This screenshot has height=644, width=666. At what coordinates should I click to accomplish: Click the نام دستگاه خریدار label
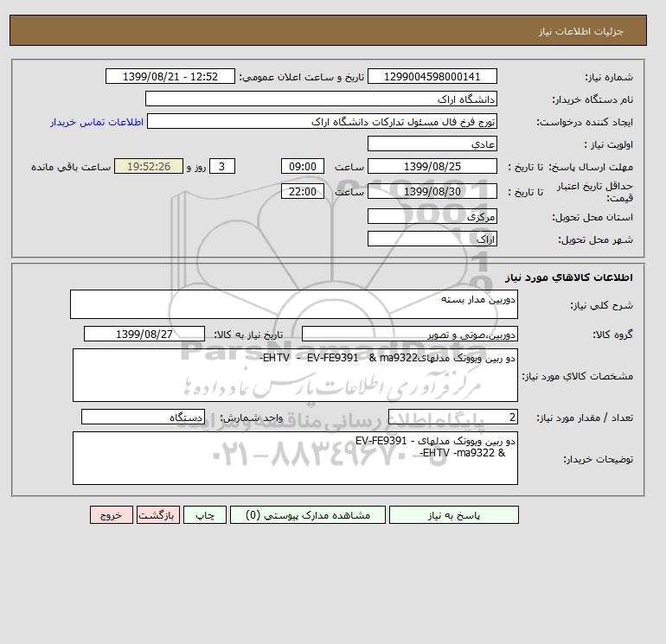point(592,99)
